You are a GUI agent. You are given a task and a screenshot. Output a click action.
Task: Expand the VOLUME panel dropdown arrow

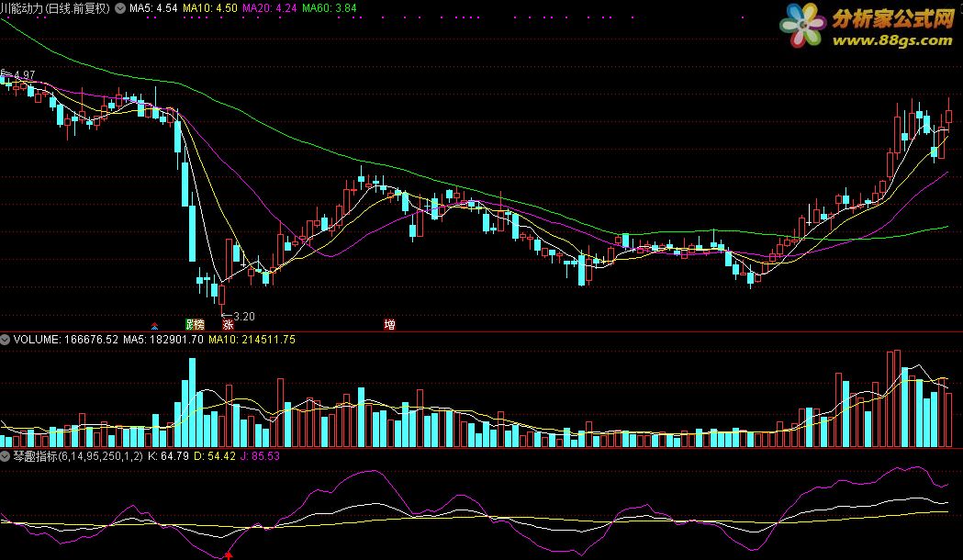(5, 339)
